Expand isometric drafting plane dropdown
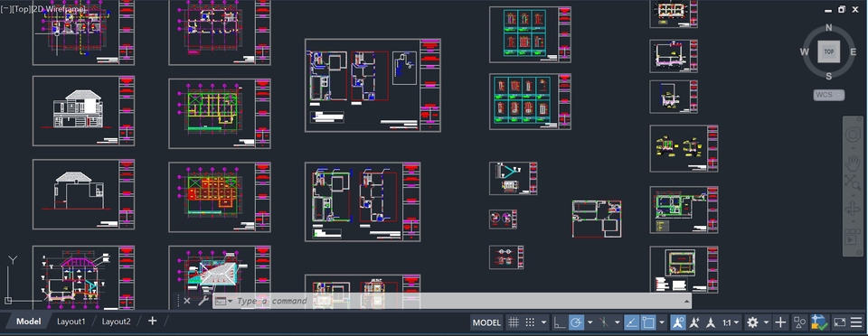 [617, 322]
